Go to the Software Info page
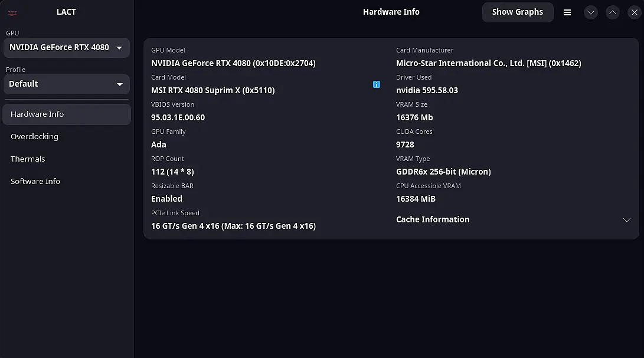Screen dimensions: 644x358 pyautogui.click(x=35, y=182)
